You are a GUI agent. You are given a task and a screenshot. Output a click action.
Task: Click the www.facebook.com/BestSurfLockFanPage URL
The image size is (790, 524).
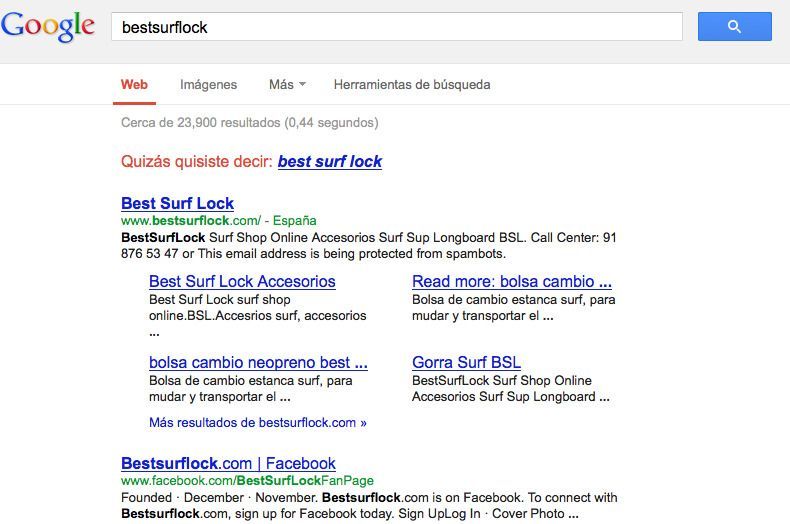[247, 481]
